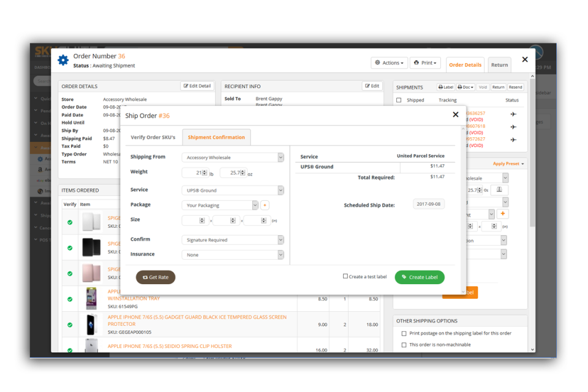Open the Shipping From dropdown

click(233, 157)
